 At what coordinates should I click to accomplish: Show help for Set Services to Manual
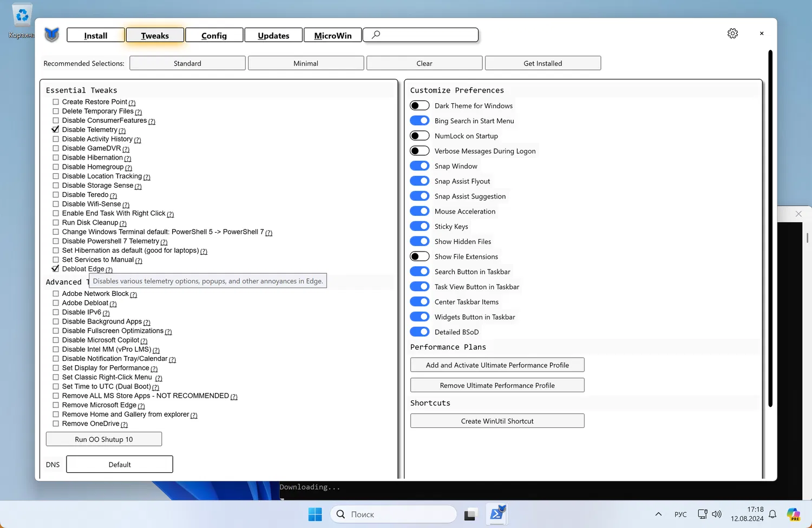pos(139,261)
